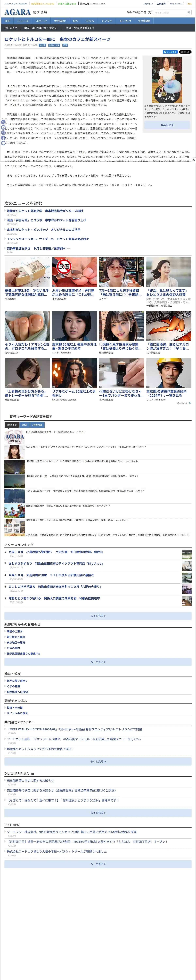Click the 会員登録 link
The height and width of the screenshot is (980, 196).
pyautogui.click(x=161, y=3)
